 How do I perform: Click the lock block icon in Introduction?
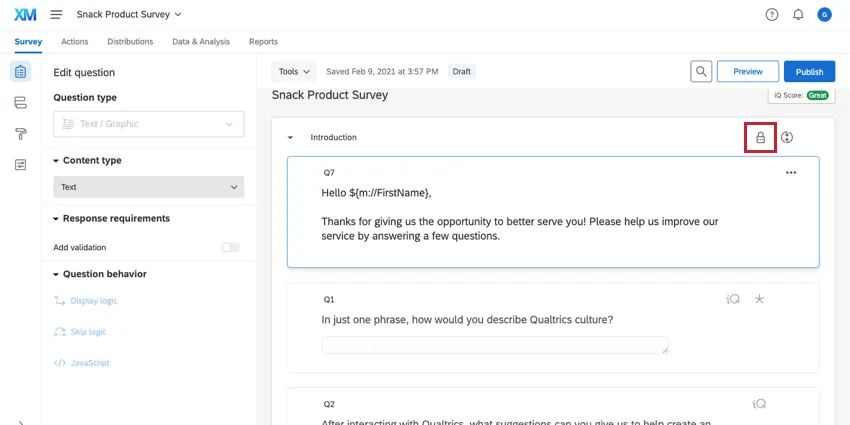click(760, 137)
